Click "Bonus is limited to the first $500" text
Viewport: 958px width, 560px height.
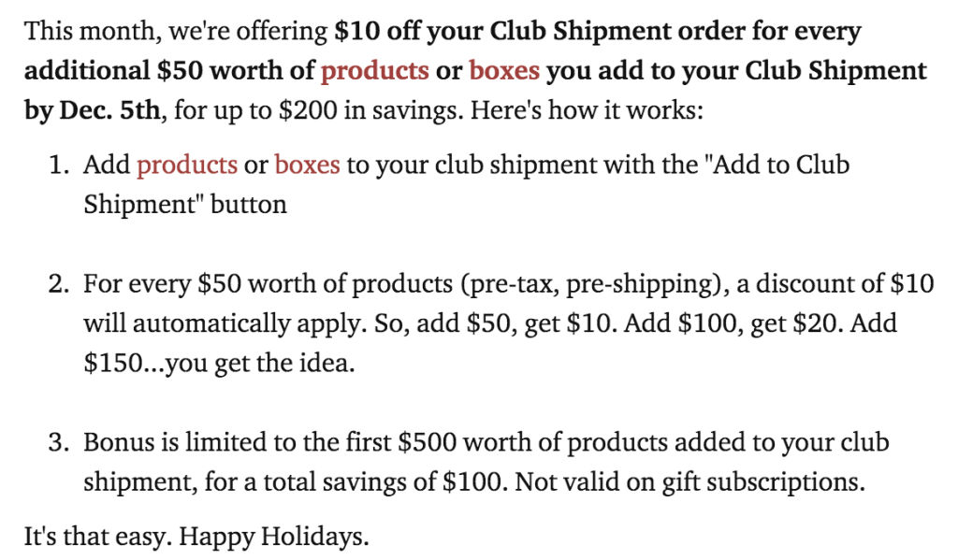[270, 442]
